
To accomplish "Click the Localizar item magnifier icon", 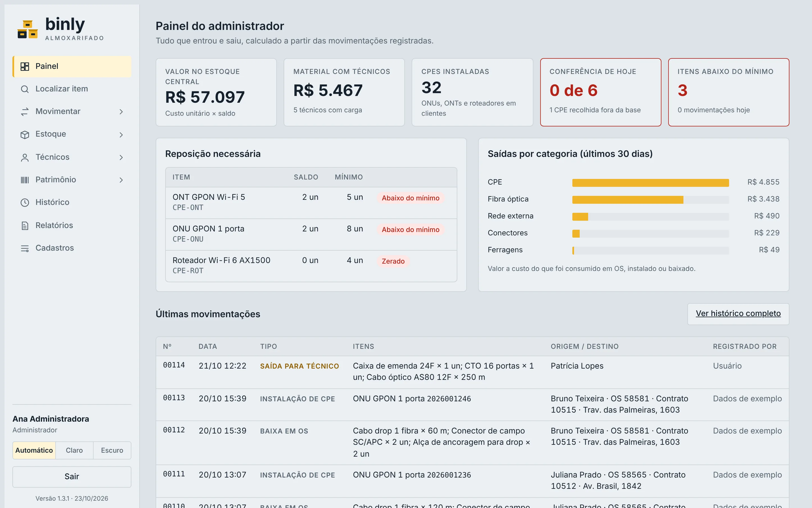I will coord(25,89).
